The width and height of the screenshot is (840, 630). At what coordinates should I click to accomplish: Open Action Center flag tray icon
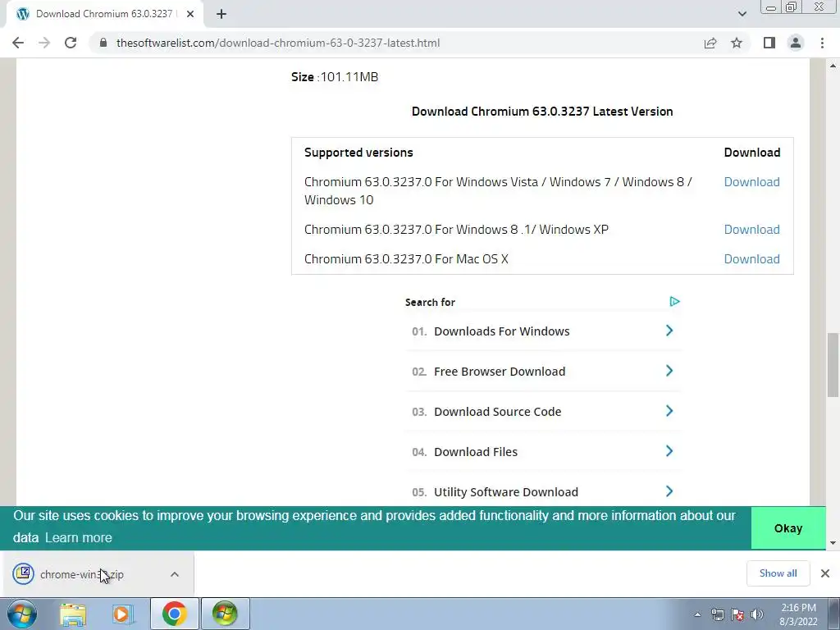(737, 614)
